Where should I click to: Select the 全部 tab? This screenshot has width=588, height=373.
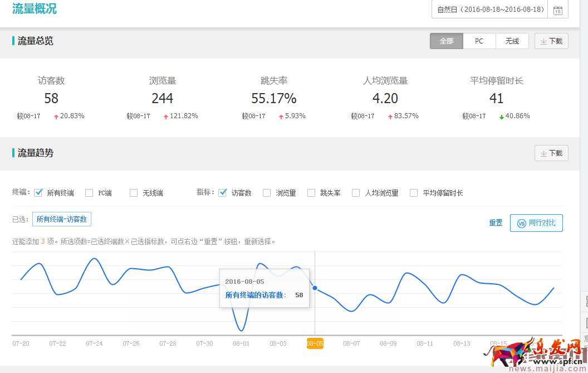pos(446,41)
